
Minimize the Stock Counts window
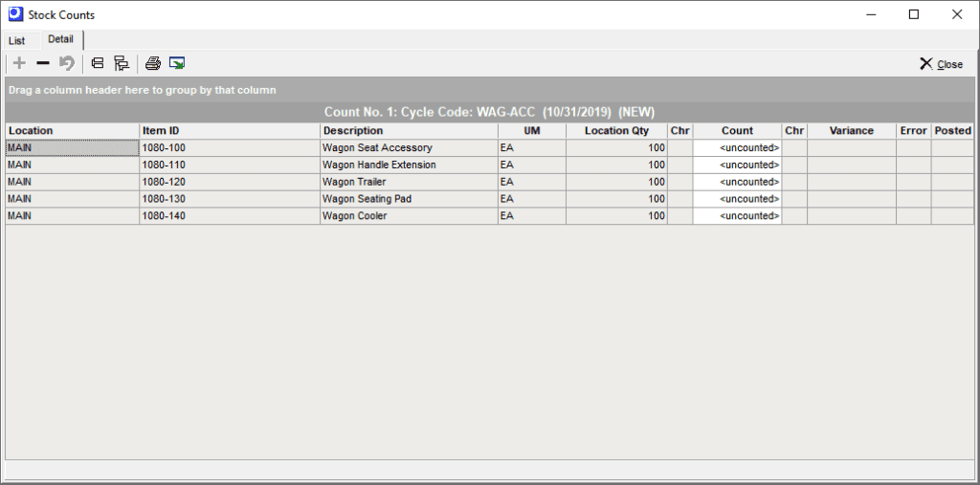(x=871, y=14)
